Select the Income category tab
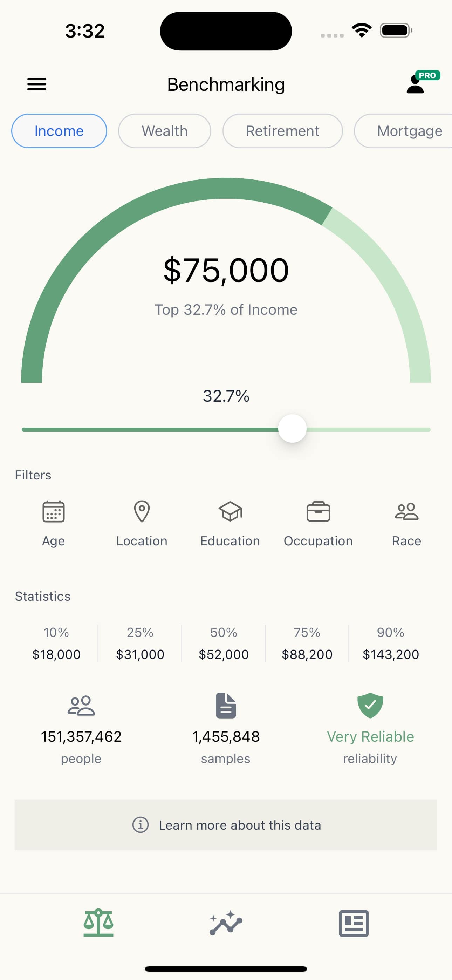Viewport: 452px width, 980px height. [59, 131]
